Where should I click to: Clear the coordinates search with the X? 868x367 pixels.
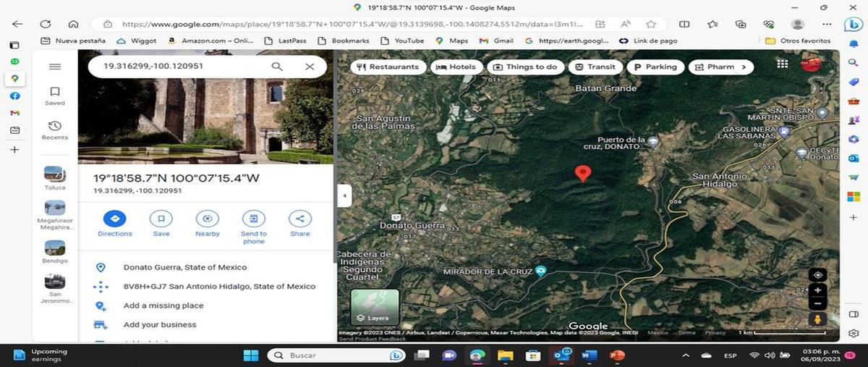[310, 67]
